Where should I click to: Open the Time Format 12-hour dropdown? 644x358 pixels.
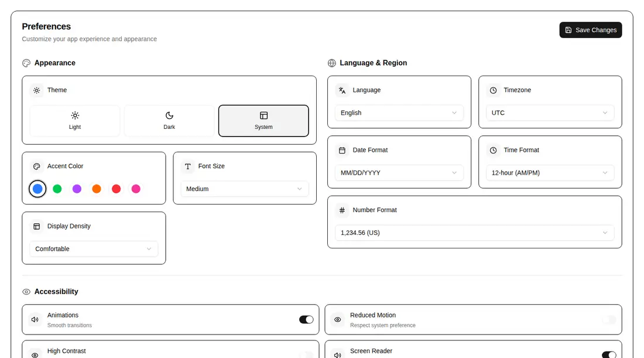550,173
